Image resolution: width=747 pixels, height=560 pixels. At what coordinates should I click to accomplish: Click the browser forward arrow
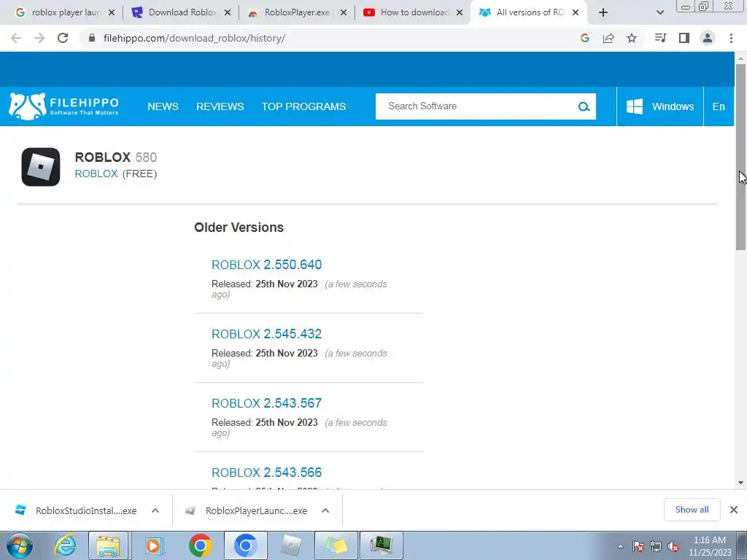point(39,38)
